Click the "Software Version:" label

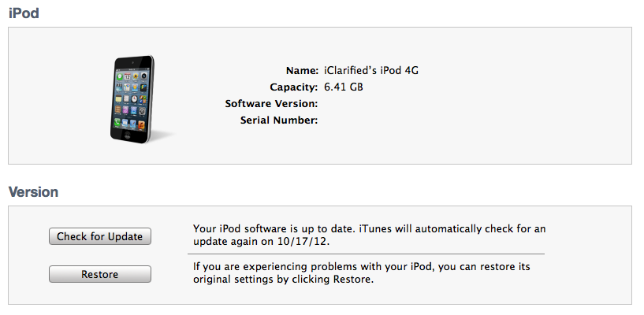tap(271, 103)
